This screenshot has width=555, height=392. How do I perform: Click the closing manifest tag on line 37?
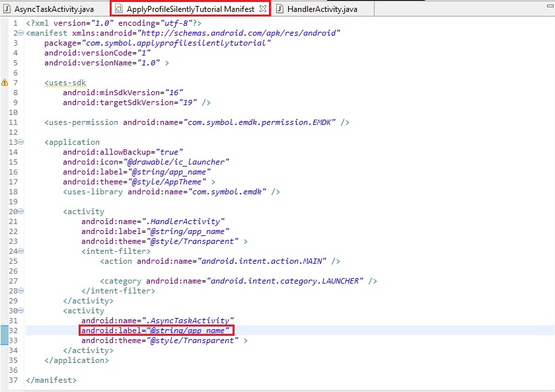tap(51, 380)
